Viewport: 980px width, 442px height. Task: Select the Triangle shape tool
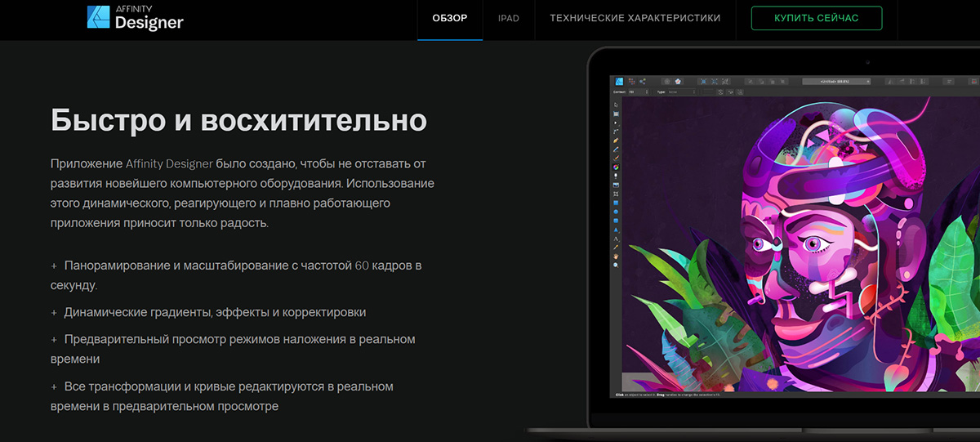pos(616,230)
